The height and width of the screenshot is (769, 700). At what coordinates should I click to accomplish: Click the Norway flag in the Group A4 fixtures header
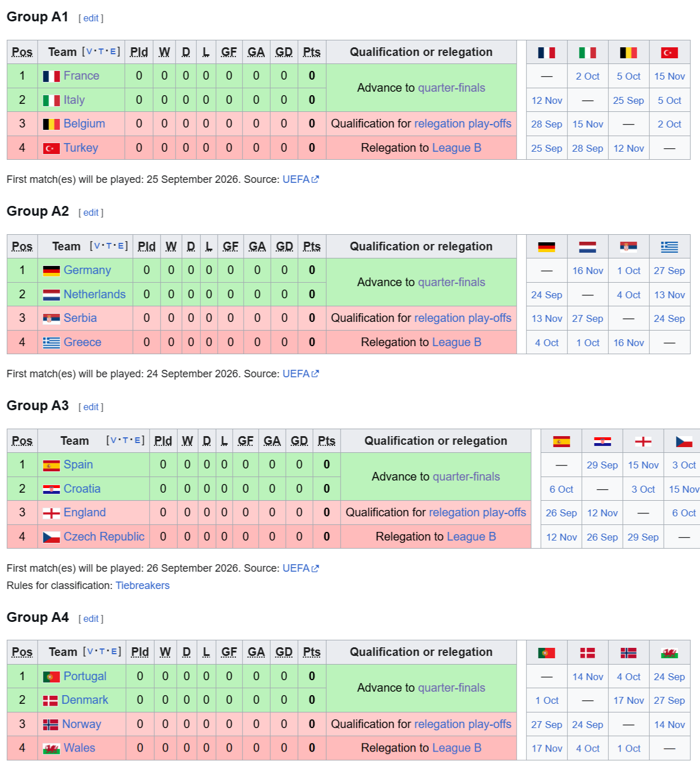[628, 652]
